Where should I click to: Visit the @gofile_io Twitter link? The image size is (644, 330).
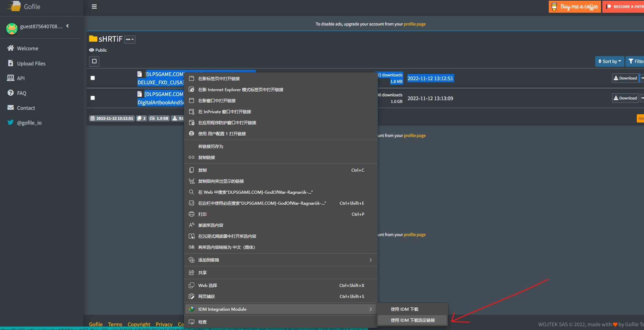[x=29, y=123]
